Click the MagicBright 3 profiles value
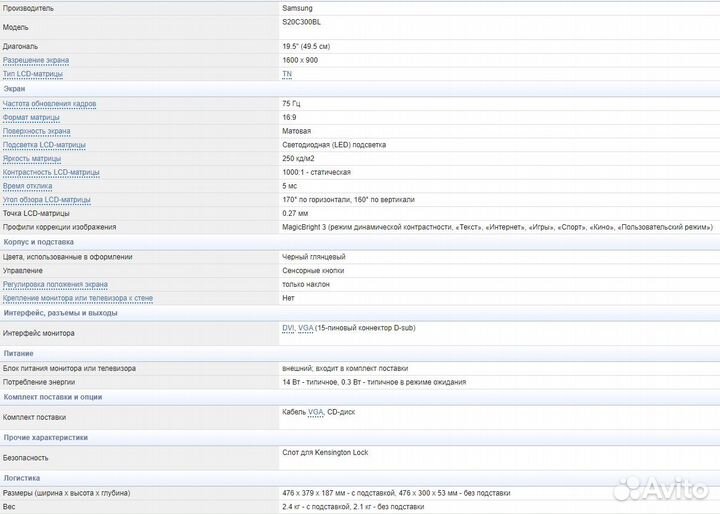 pos(498,227)
